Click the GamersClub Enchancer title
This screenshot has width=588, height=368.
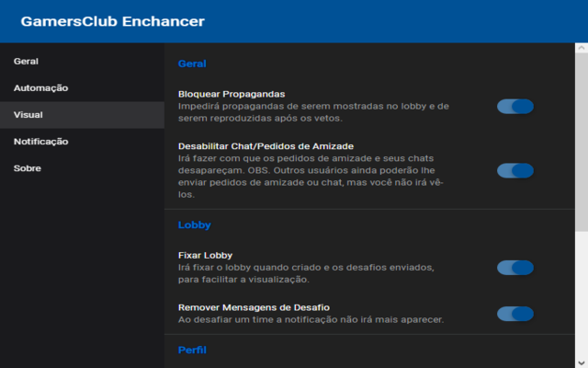pos(112,21)
